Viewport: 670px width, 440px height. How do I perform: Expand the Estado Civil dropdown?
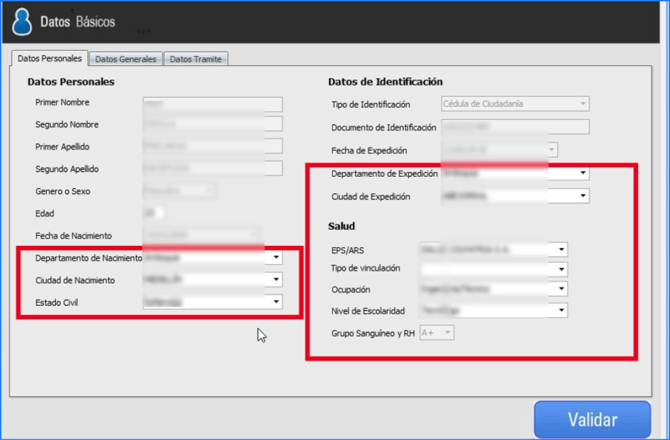276,302
